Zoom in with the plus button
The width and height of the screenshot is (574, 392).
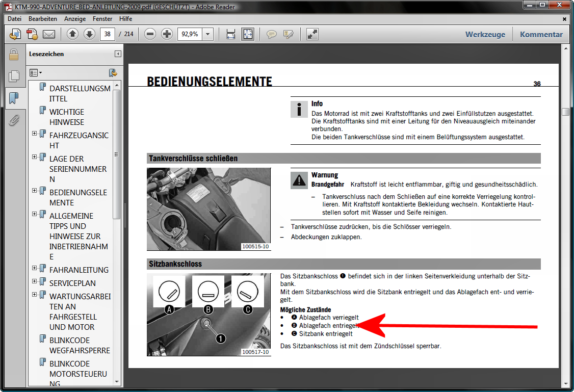167,35
